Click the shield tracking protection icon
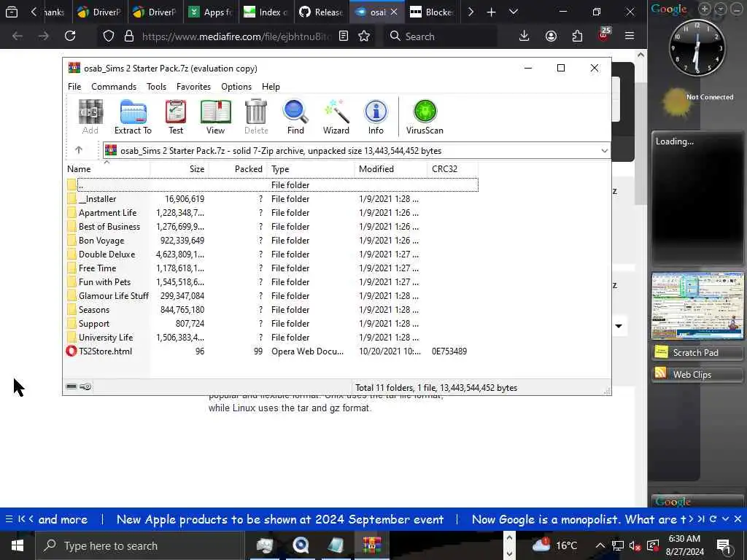Image resolution: width=747 pixels, height=560 pixels. pos(109,36)
